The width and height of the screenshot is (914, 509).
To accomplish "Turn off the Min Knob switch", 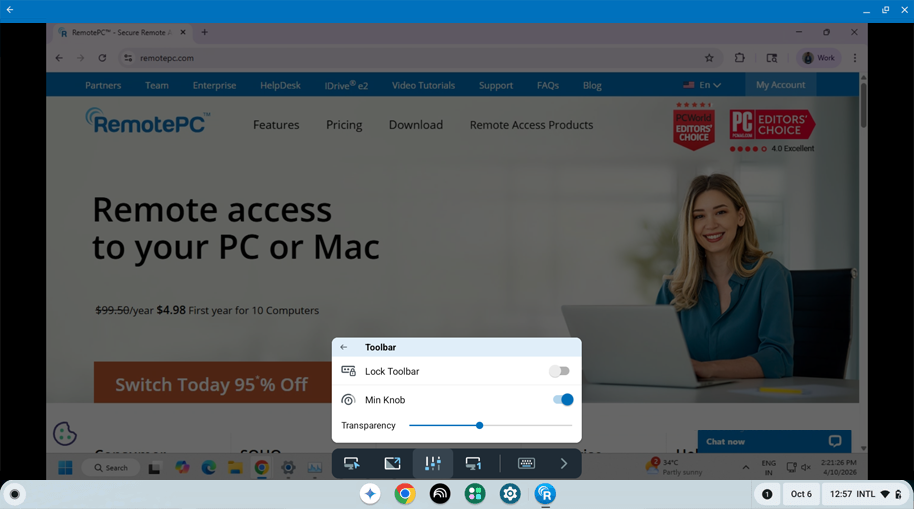I will pos(563,399).
